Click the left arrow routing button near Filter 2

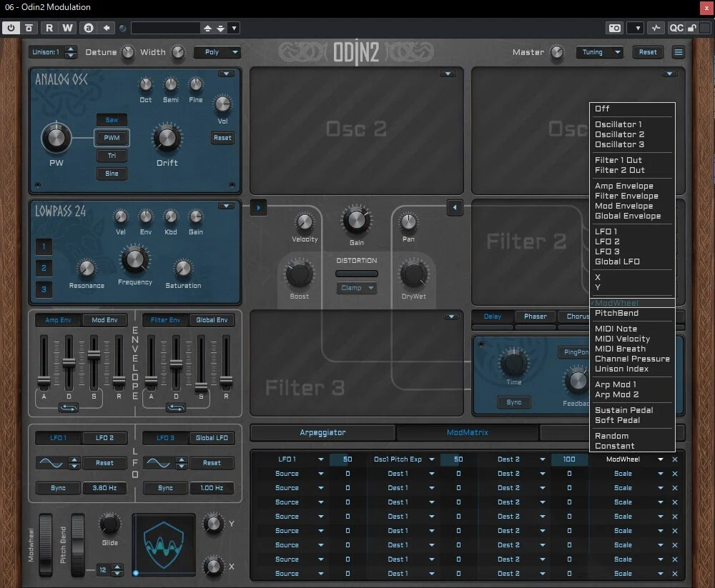455,208
